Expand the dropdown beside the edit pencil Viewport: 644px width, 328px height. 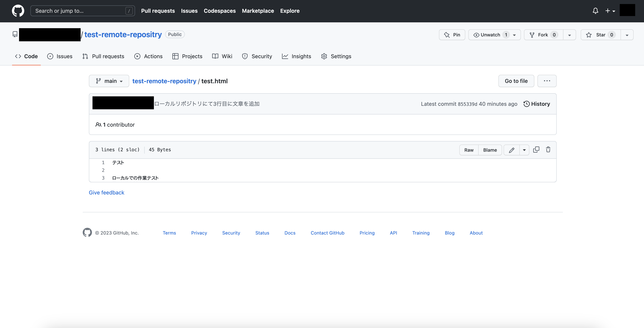(x=524, y=150)
